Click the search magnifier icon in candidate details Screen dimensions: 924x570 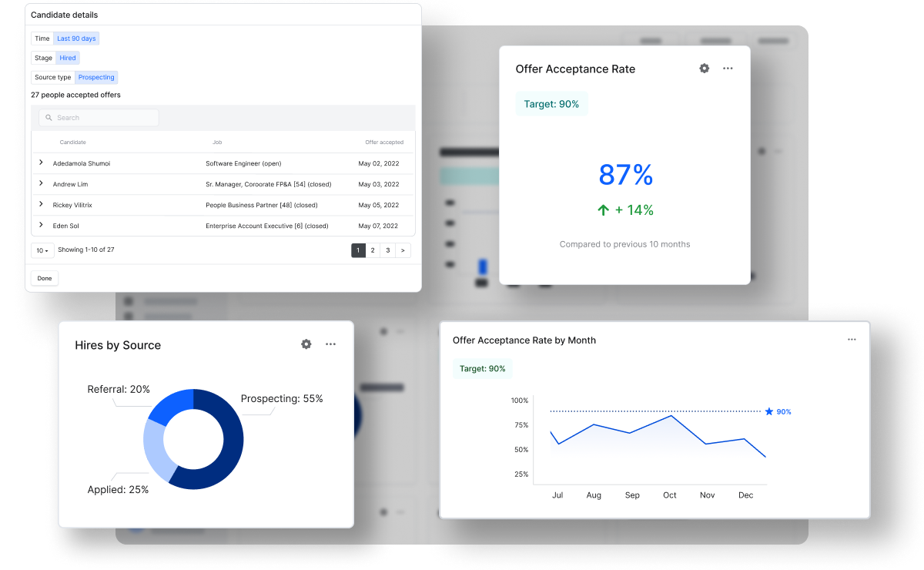(49, 118)
